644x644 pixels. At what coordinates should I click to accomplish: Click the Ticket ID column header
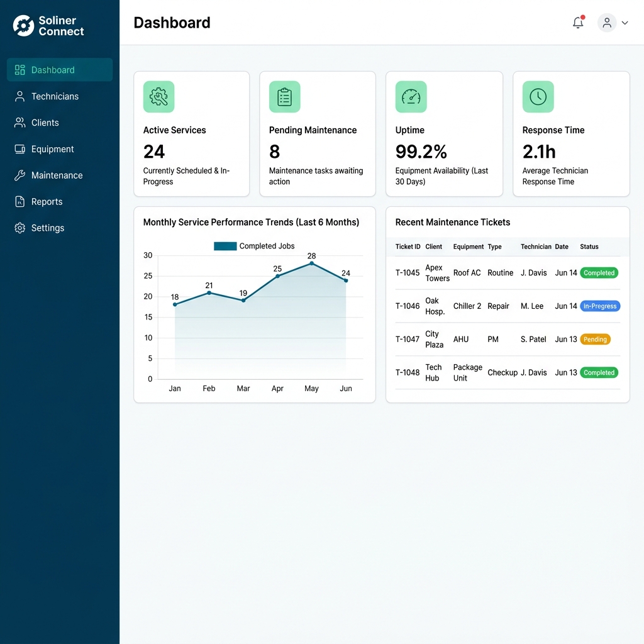408,247
